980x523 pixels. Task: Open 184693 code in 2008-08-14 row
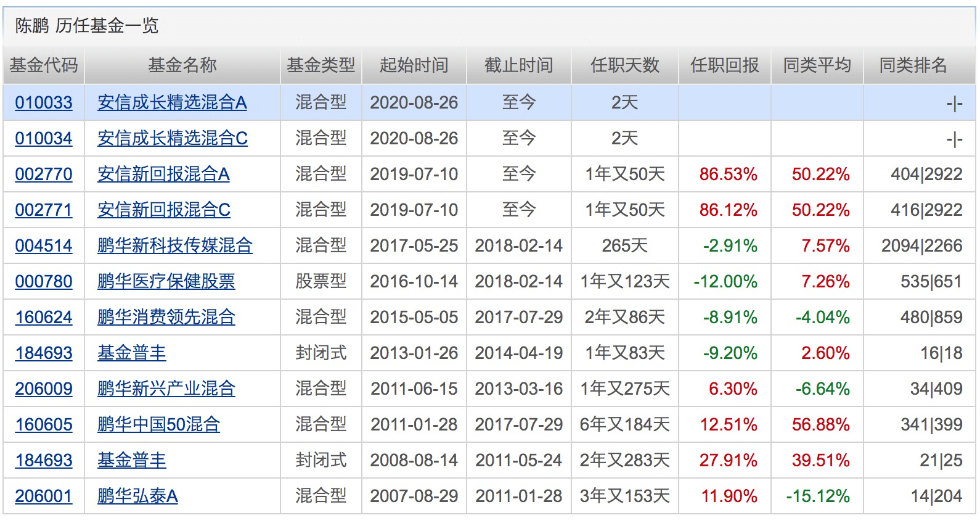click(x=44, y=460)
